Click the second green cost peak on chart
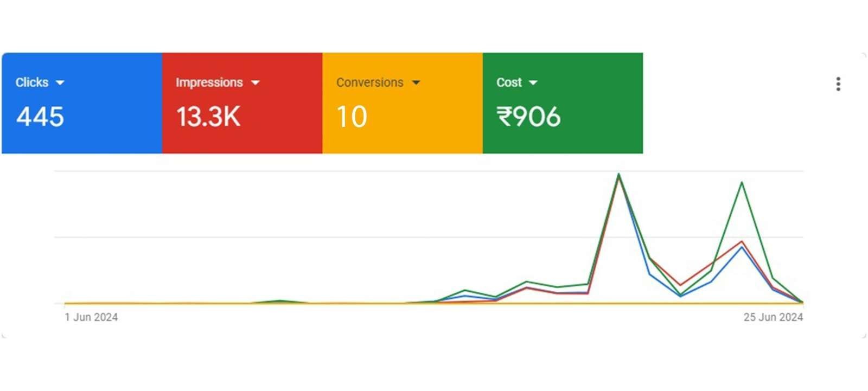The height and width of the screenshot is (391, 868). (x=742, y=183)
